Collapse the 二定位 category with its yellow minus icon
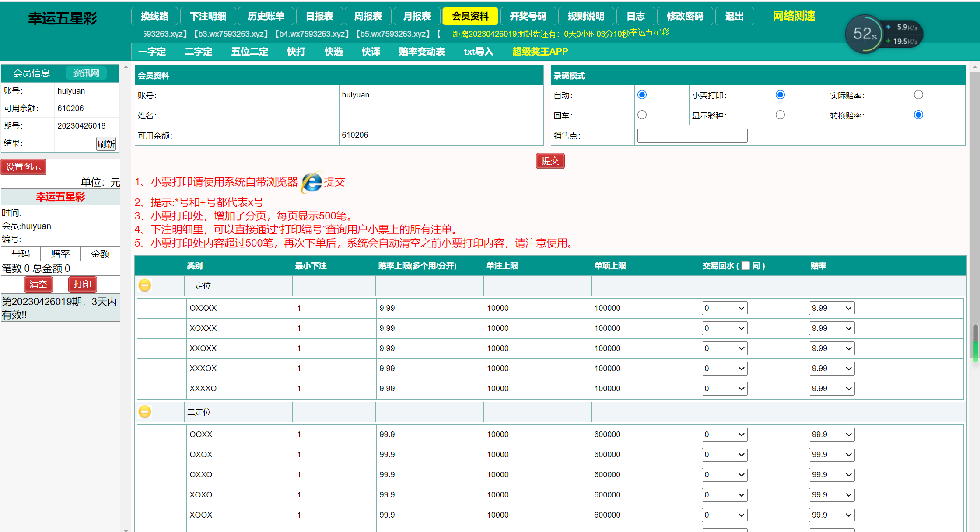 [x=145, y=412]
